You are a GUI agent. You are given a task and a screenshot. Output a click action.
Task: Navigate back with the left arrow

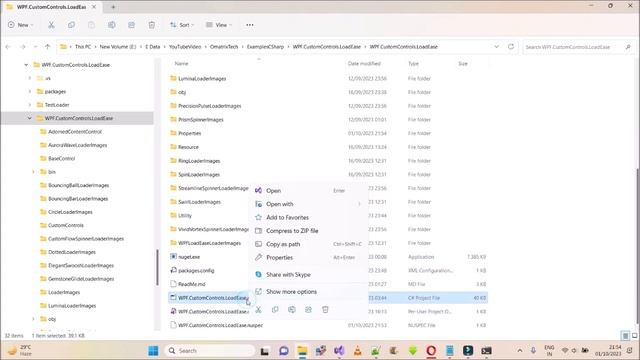pos(8,47)
